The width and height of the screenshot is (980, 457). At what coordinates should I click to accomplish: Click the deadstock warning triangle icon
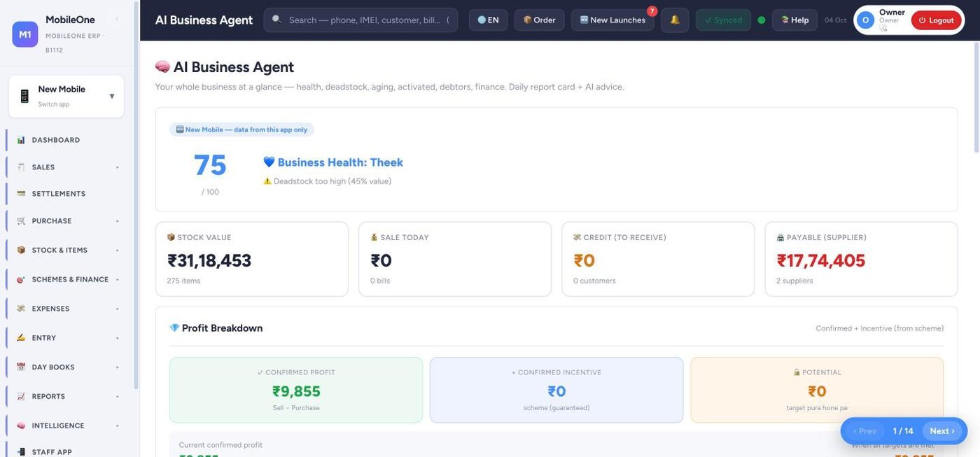click(x=267, y=181)
